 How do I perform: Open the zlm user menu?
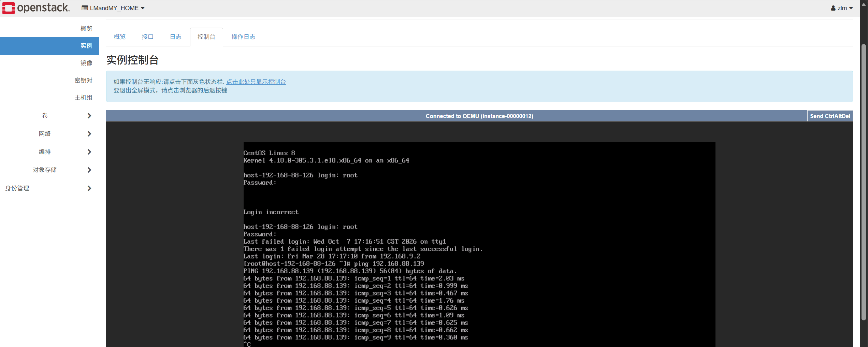[842, 8]
